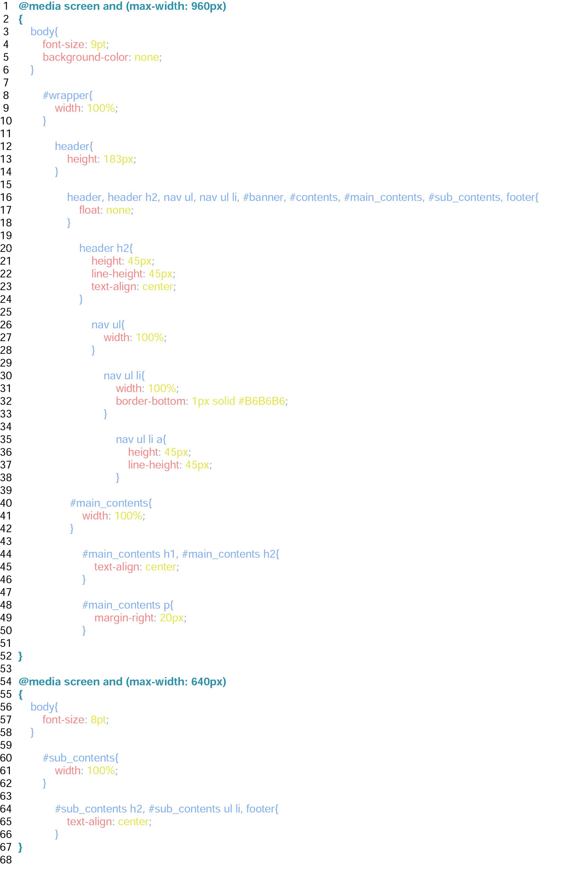Click line number 68 in the gutter
The width and height of the screenshot is (588, 873).
(x=6, y=860)
